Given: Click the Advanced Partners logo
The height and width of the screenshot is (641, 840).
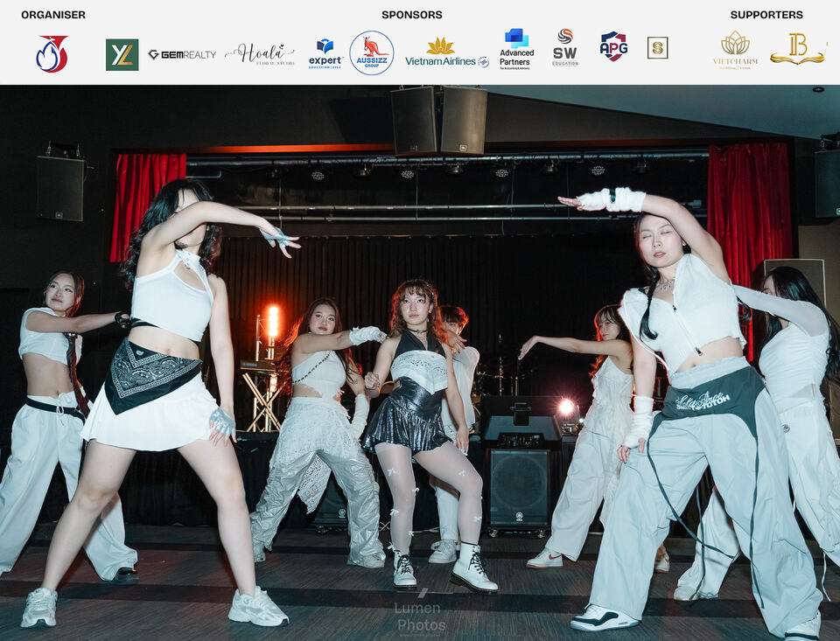Looking at the screenshot, I should pyautogui.click(x=516, y=49).
